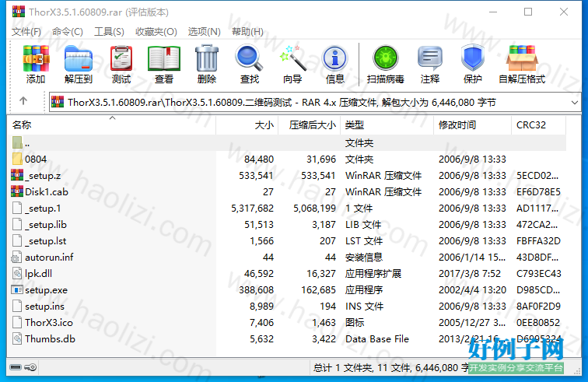Click the Add (添加) toolbar icon

coord(36,58)
